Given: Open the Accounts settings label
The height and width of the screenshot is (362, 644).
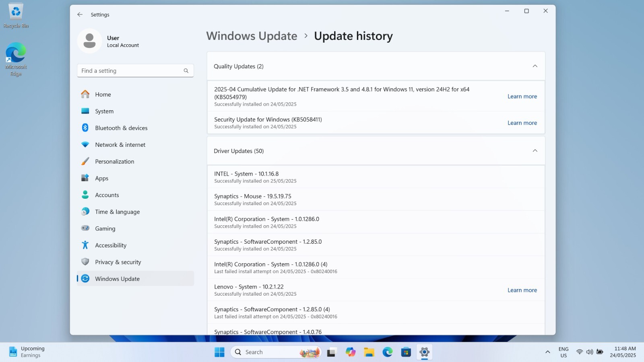Looking at the screenshot, I should (107, 195).
